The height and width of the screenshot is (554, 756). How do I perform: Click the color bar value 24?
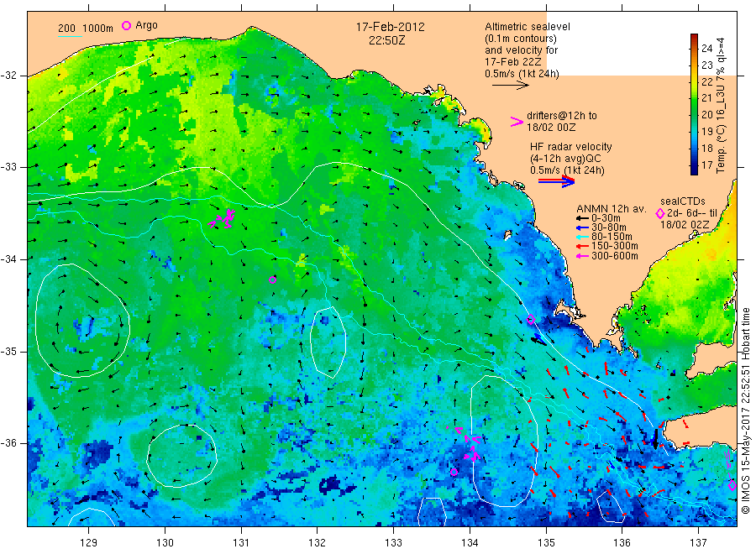click(x=706, y=48)
